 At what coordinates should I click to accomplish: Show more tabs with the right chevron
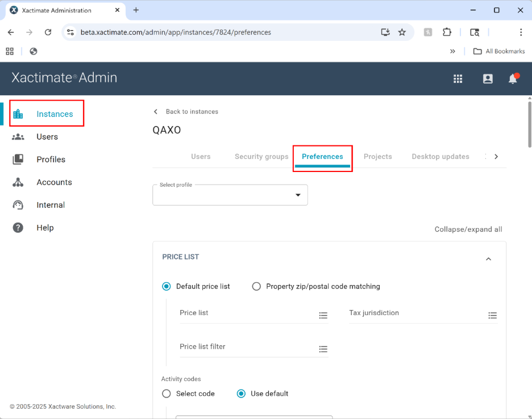496,157
